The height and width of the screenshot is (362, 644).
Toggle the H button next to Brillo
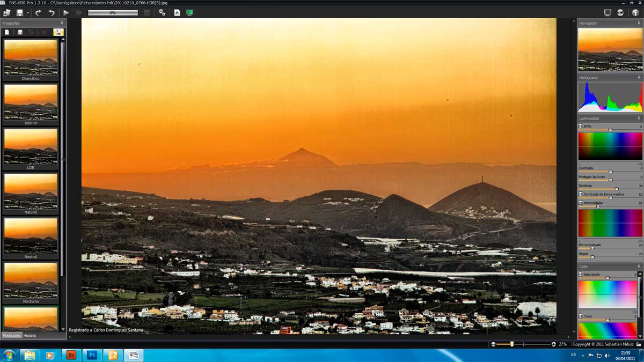pyautogui.click(x=581, y=126)
